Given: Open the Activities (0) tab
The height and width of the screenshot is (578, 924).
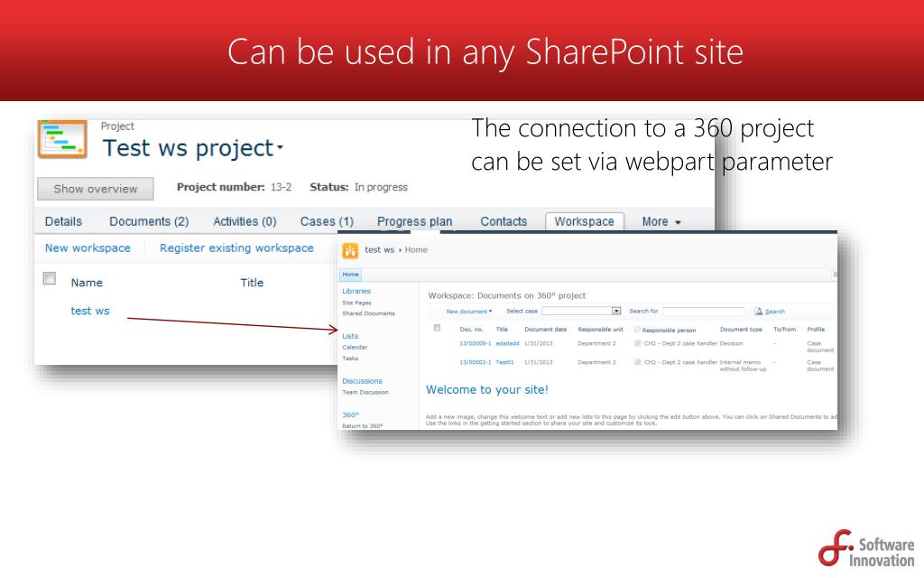Looking at the screenshot, I should [x=245, y=222].
